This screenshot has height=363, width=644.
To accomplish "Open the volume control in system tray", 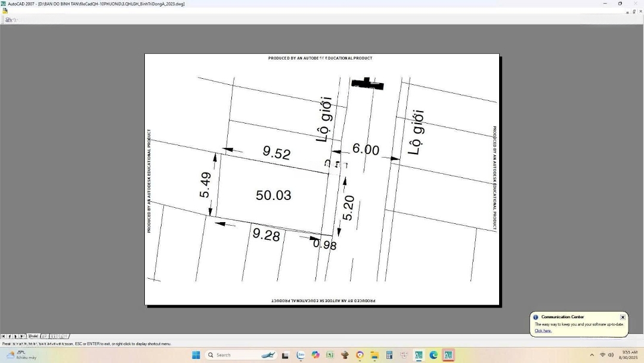I will [x=611, y=355].
